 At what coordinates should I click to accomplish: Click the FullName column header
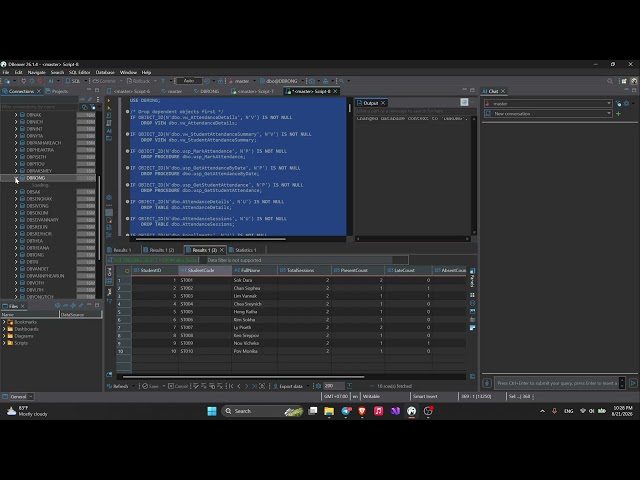click(254, 270)
